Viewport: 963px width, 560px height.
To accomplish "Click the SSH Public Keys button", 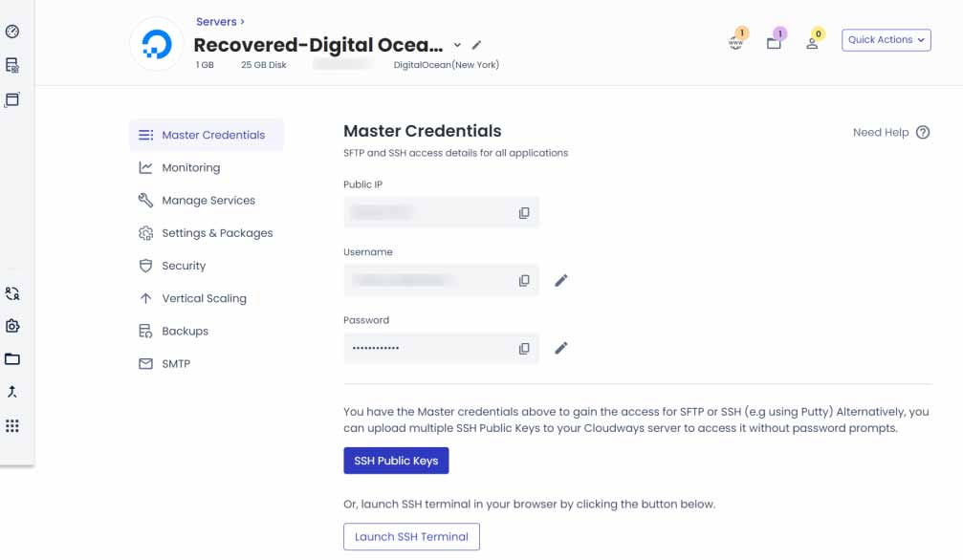I will 396,461.
